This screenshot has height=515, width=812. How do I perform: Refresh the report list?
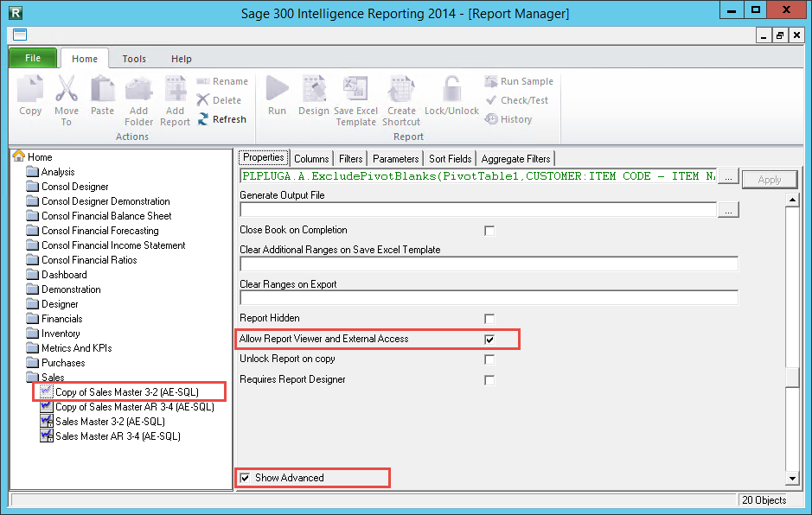[221, 119]
